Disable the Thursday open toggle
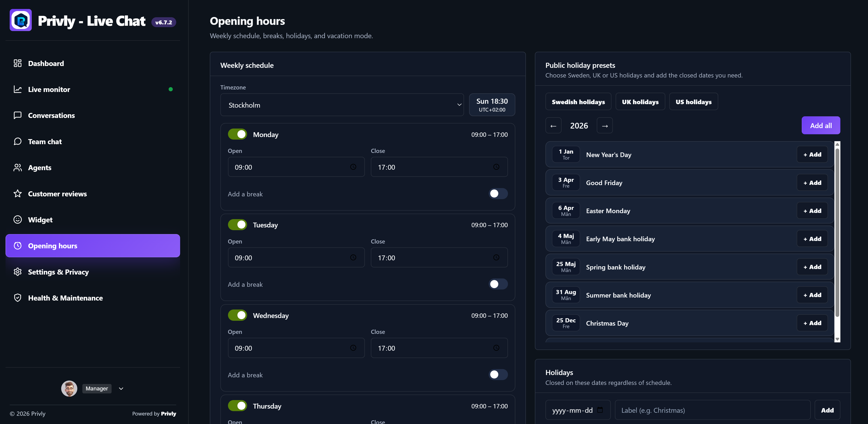This screenshot has width=868, height=424. click(237, 406)
